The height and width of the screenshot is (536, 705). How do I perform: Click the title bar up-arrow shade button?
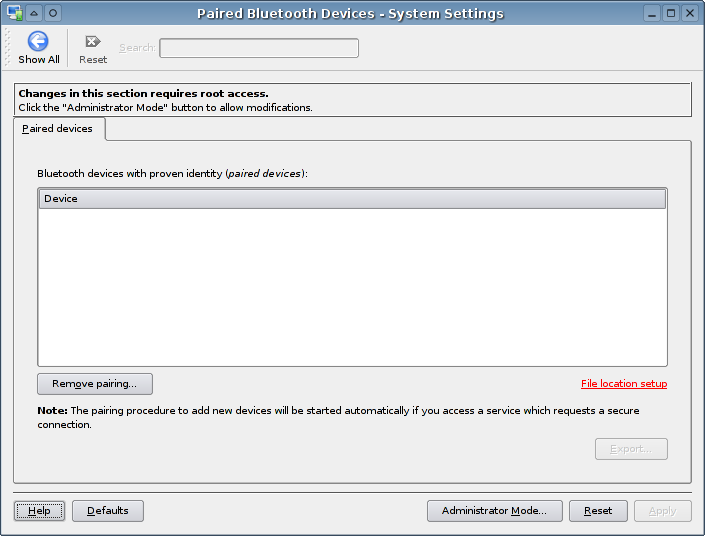[x=34, y=13]
